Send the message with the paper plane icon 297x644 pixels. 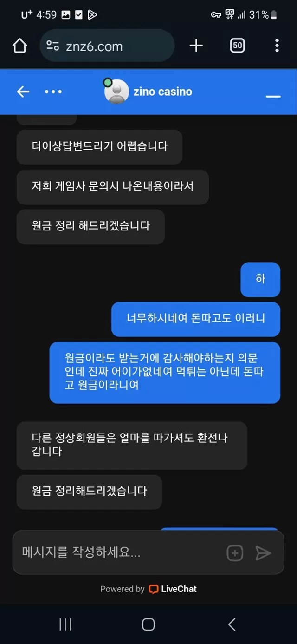[x=263, y=553]
